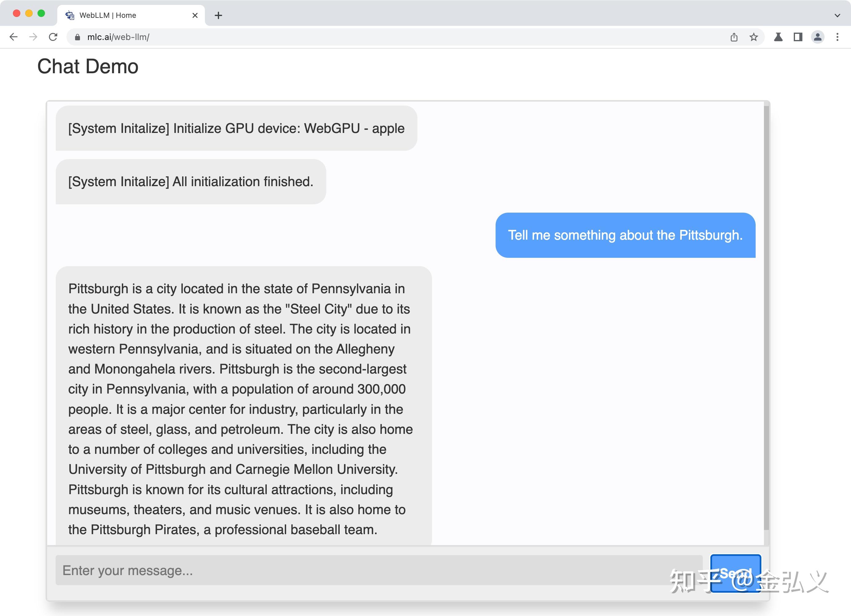This screenshot has height=616, width=851.
Task: Open the Chrome three-dot menu
Action: click(837, 37)
